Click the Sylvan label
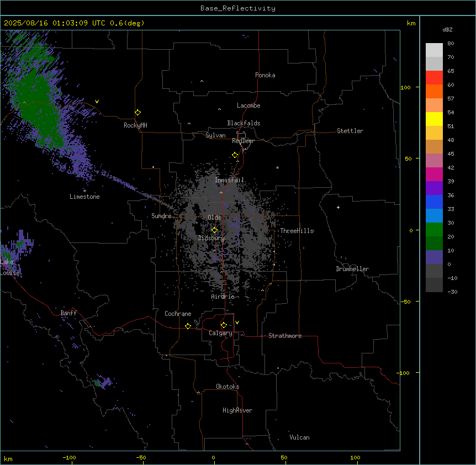Image resolution: width=476 pixels, height=465 pixels. pos(215,135)
